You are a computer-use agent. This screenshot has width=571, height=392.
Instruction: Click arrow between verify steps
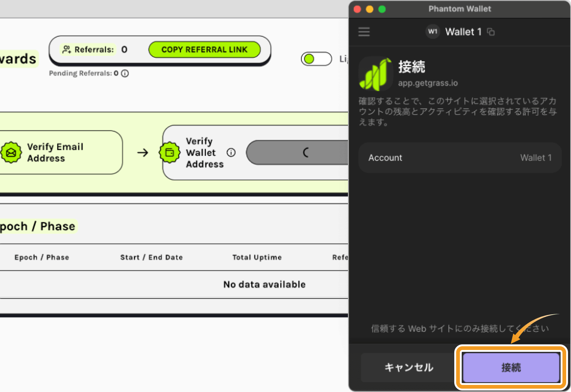point(143,152)
